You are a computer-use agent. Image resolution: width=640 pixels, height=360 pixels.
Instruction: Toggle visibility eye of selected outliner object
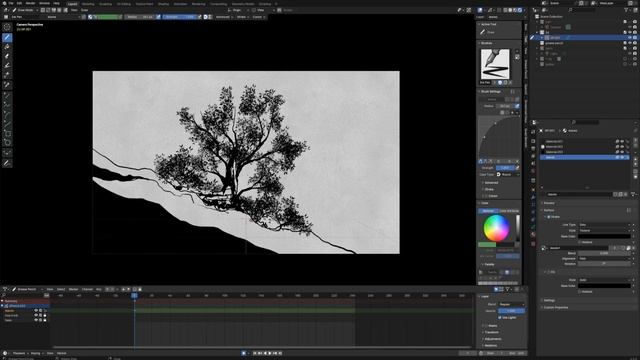[x=630, y=38]
